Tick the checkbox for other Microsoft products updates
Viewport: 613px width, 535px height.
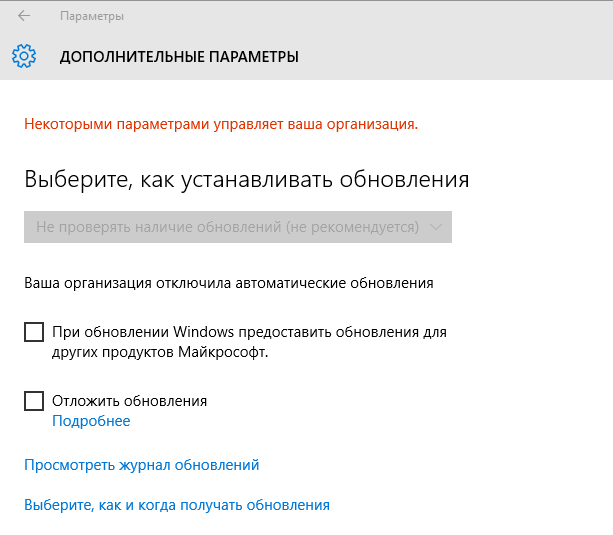click(34, 332)
